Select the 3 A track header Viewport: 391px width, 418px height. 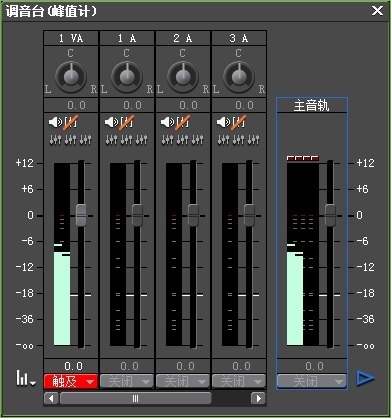click(239, 38)
